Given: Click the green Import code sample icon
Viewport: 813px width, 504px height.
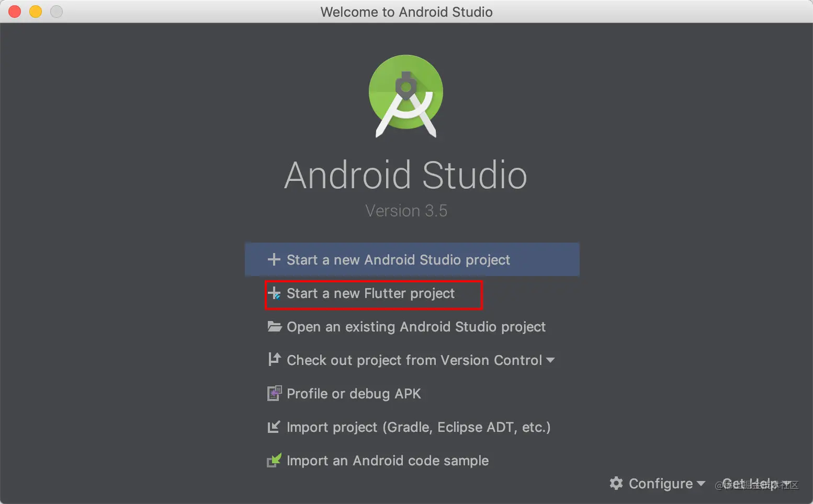Looking at the screenshot, I should pyautogui.click(x=274, y=460).
